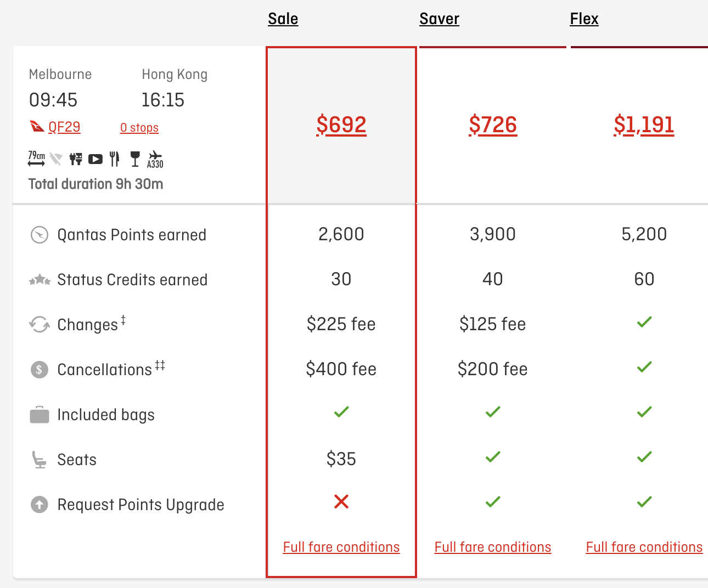Click the video entertainment icon
The width and height of the screenshot is (708, 588).
tap(95, 159)
